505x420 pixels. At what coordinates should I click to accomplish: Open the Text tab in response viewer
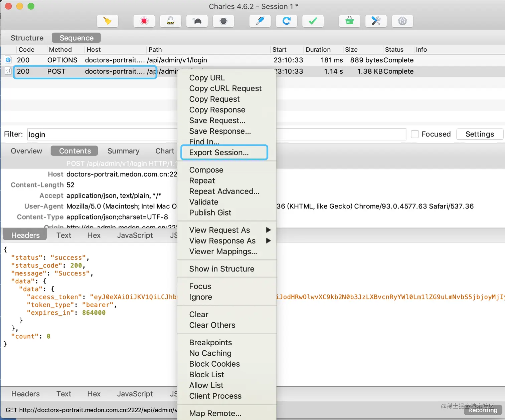pyautogui.click(x=64, y=394)
